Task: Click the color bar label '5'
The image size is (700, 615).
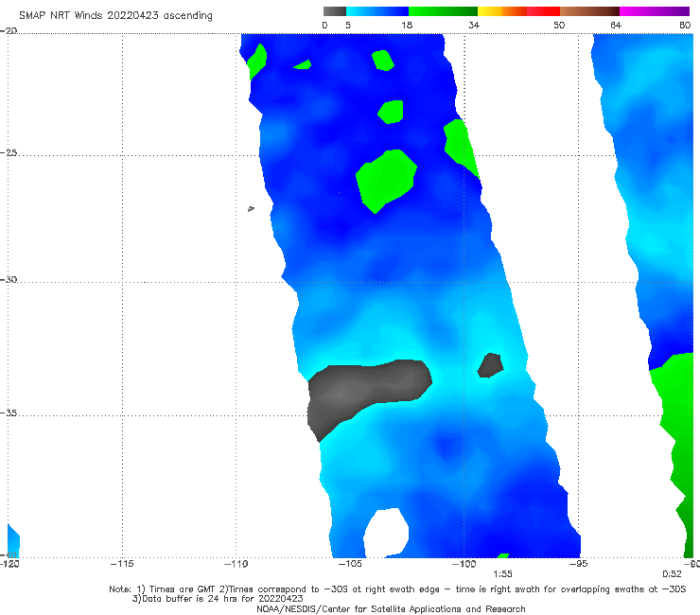Action: 348,26
